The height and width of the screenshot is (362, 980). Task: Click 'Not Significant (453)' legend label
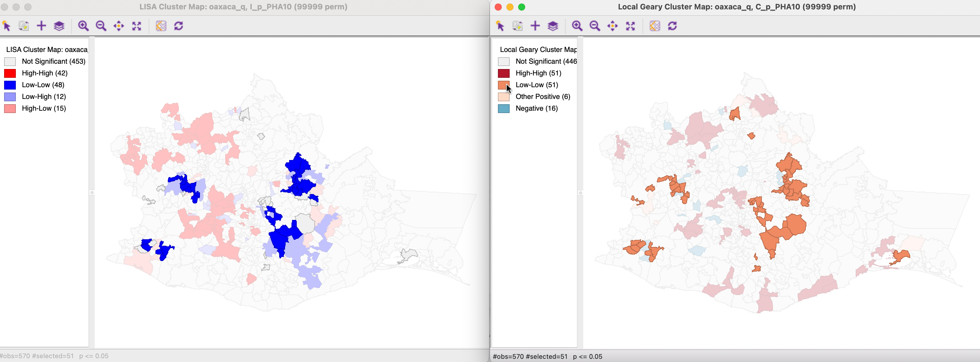pos(54,61)
